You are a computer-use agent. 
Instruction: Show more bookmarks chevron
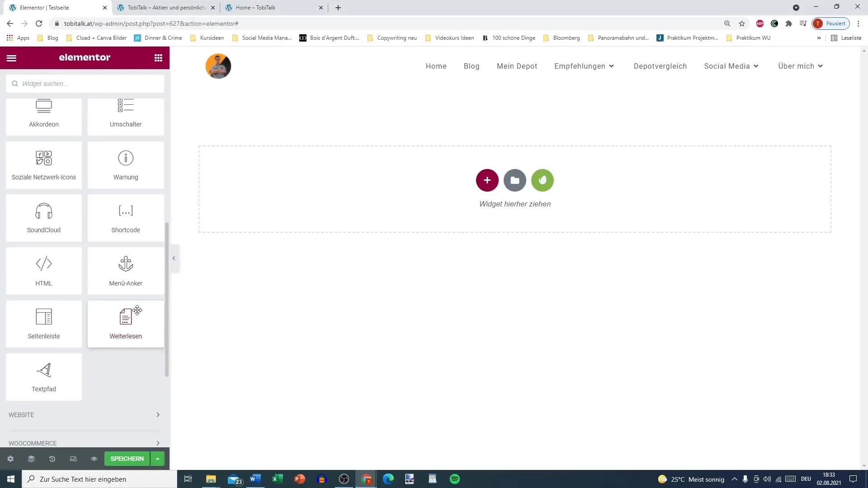pyautogui.click(x=819, y=38)
